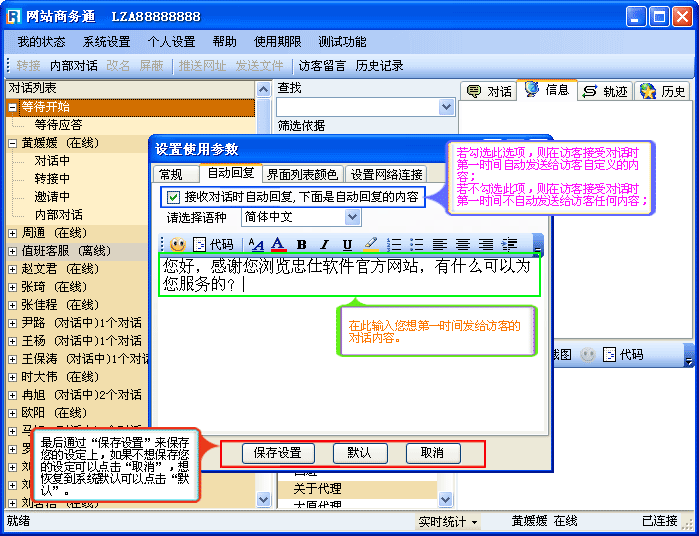
Task: Open the 系统设置 menu
Action: (106, 42)
